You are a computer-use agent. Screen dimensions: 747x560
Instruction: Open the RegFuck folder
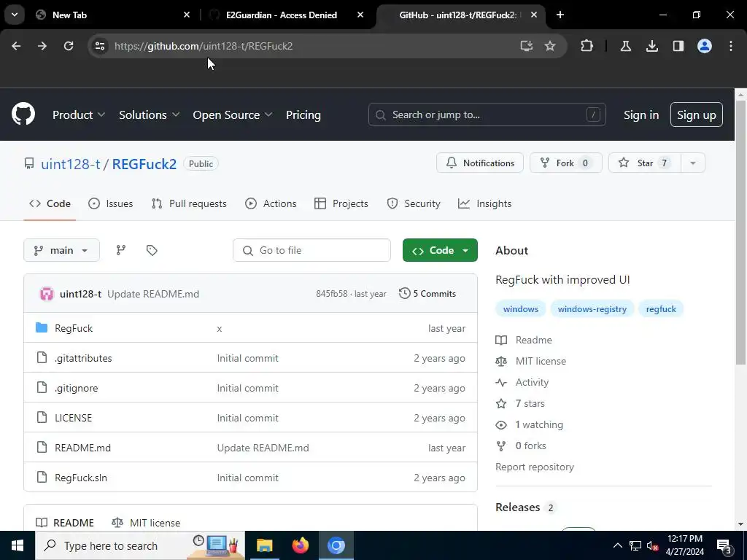(74, 328)
